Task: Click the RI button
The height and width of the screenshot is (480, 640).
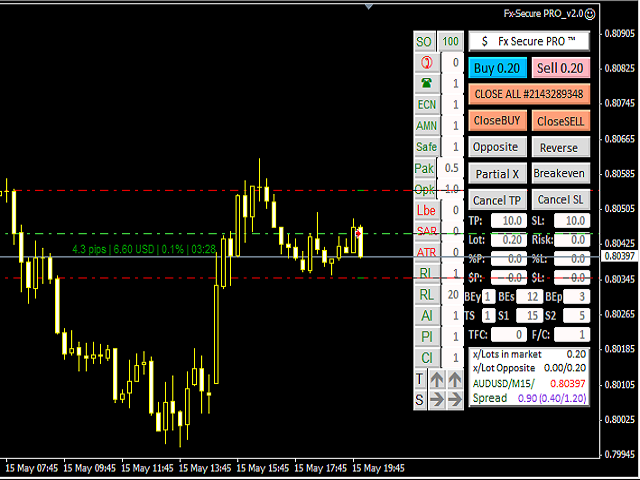Action: 427,273
